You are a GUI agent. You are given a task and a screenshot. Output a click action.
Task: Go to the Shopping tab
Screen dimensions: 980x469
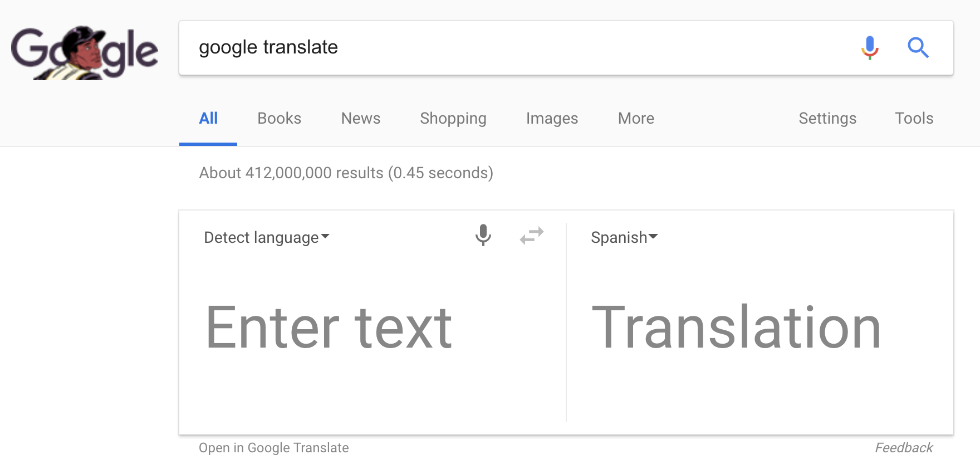click(x=453, y=119)
